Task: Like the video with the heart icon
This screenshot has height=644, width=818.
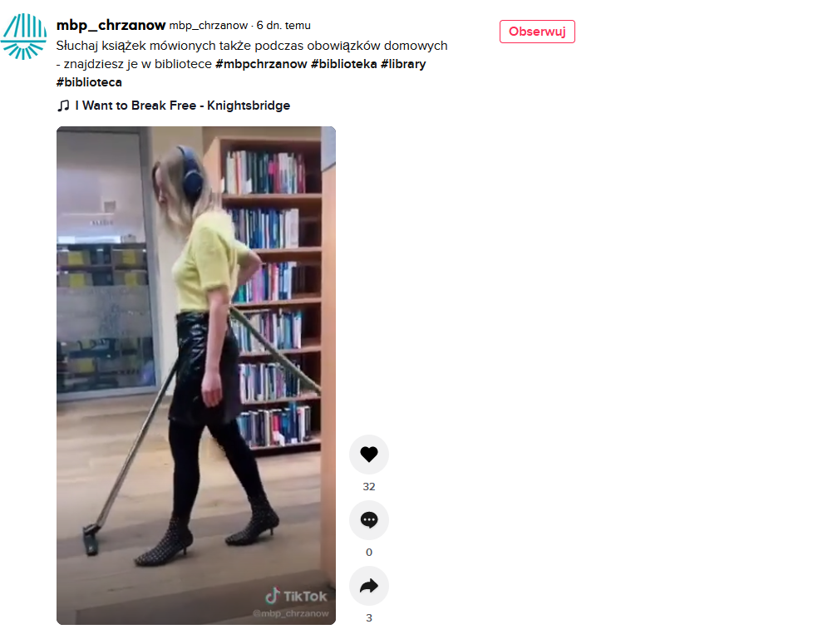Action: (369, 455)
